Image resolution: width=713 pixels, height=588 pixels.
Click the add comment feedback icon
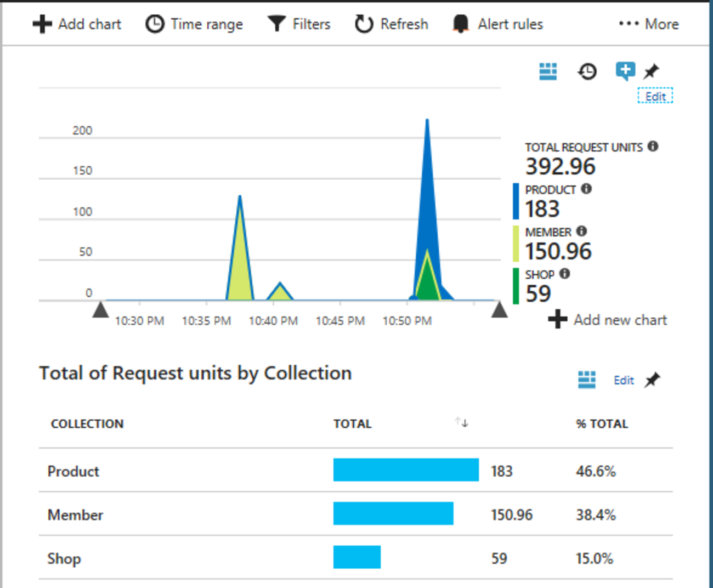pos(625,71)
